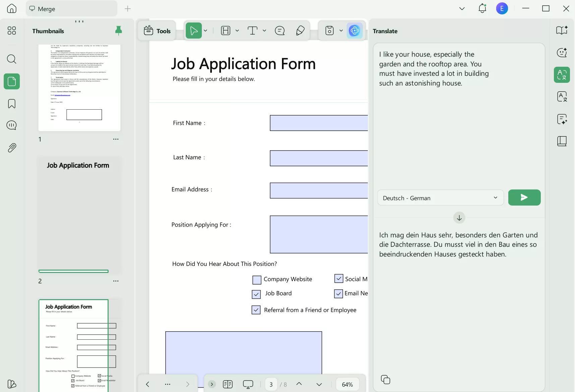
Task: Click the First Name input field
Action: [319, 123]
